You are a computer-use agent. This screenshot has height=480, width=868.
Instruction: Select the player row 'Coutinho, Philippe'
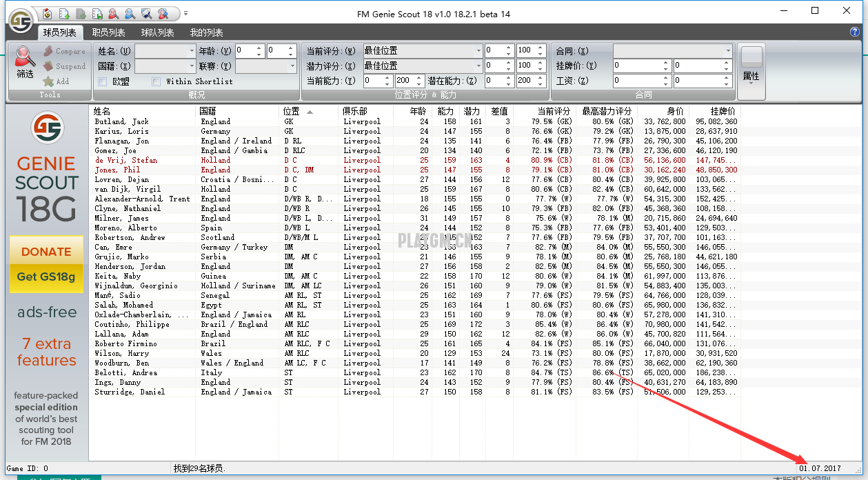tap(415, 324)
